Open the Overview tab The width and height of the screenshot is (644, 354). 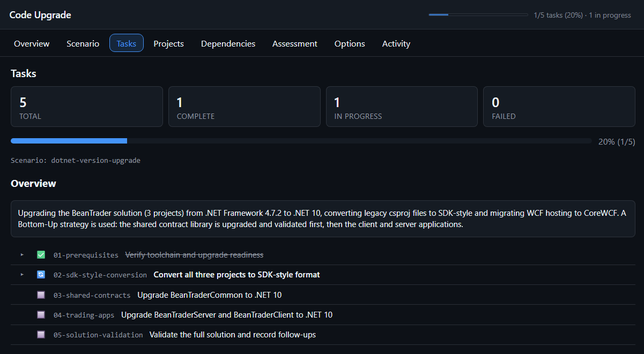(x=32, y=43)
